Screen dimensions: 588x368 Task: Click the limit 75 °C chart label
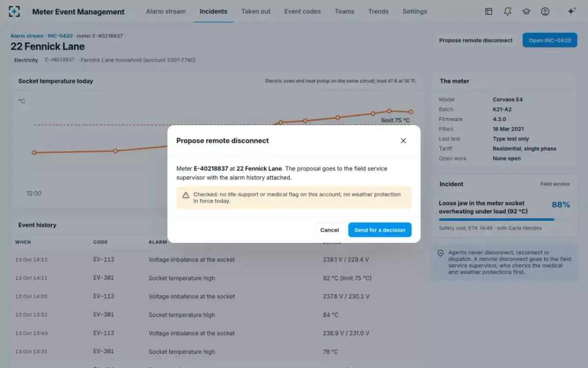pos(395,120)
